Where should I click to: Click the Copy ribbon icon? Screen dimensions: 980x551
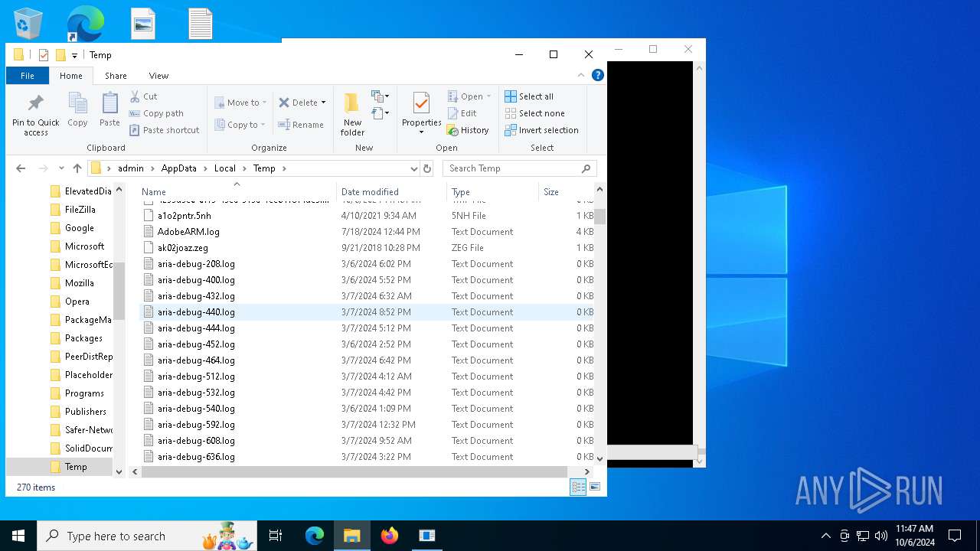(x=77, y=109)
